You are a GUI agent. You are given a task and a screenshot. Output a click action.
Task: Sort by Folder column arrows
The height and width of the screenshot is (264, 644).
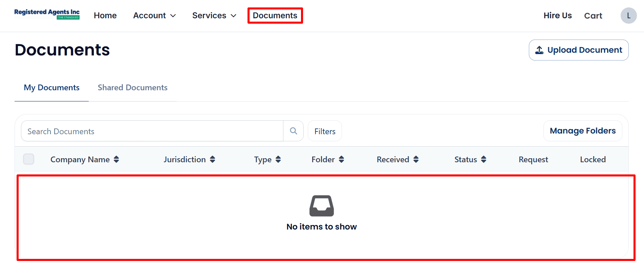[x=342, y=160]
